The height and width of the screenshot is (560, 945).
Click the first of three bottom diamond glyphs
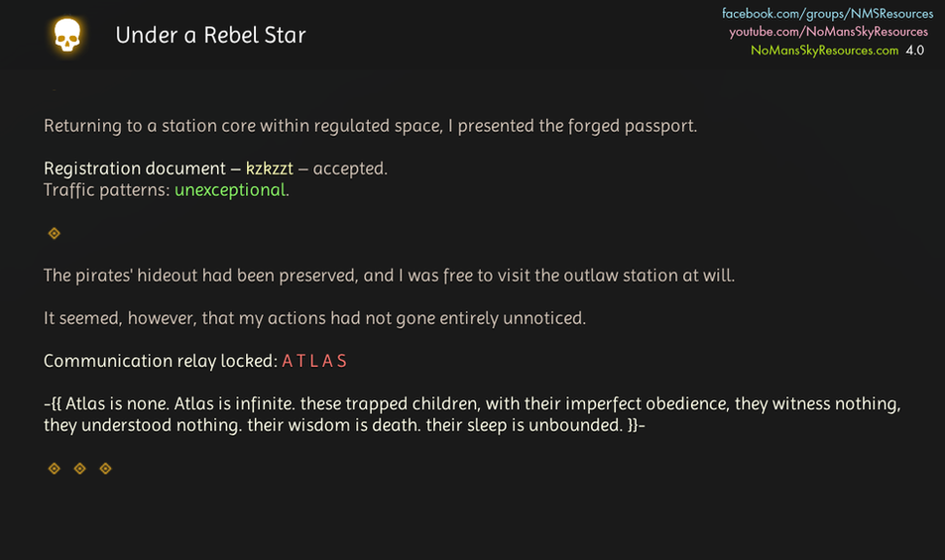pyautogui.click(x=55, y=468)
